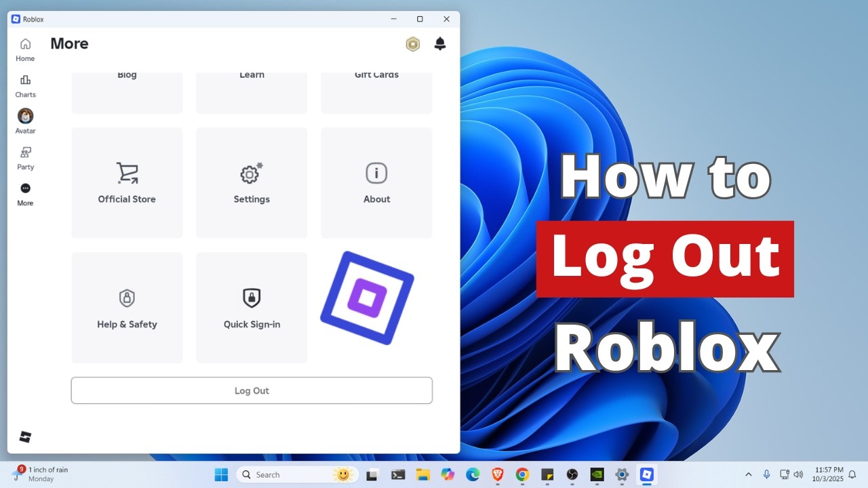Viewport: 868px width, 488px height.
Task: Select the Party icon in the sidebar
Action: pos(25,159)
